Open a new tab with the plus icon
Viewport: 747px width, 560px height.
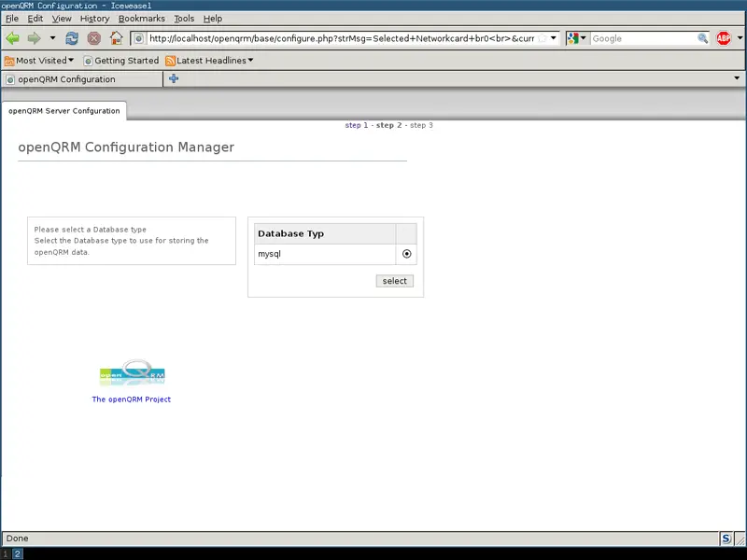pyautogui.click(x=174, y=78)
